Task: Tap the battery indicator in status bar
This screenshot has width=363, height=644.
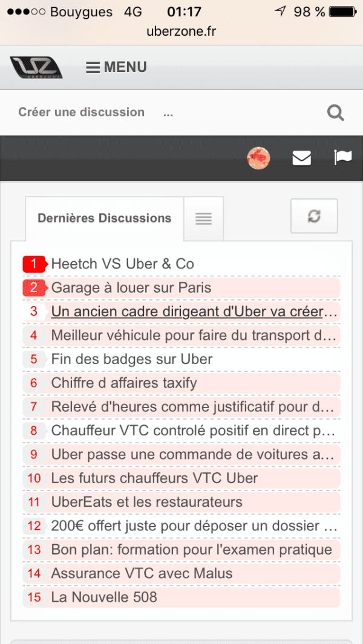Action: point(344,12)
